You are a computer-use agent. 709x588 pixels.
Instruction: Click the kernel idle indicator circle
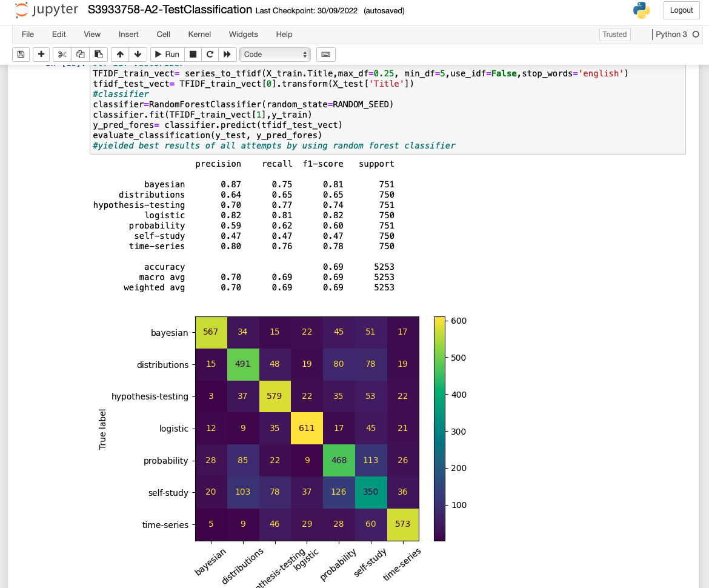point(696,35)
